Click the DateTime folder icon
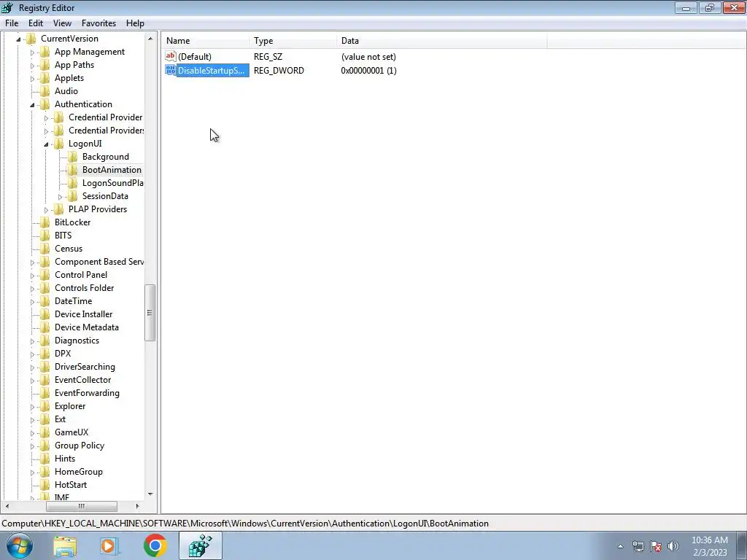This screenshot has width=747, height=560. (x=44, y=301)
